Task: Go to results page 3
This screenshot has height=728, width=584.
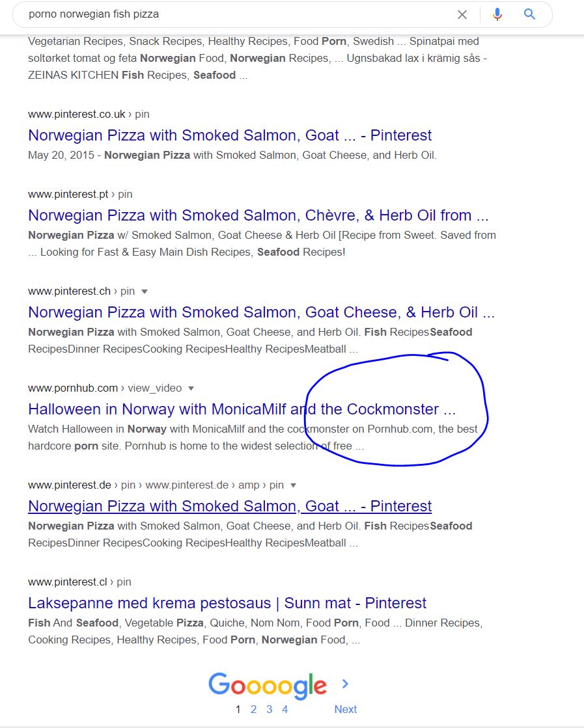Action: [x=270, y=709]
